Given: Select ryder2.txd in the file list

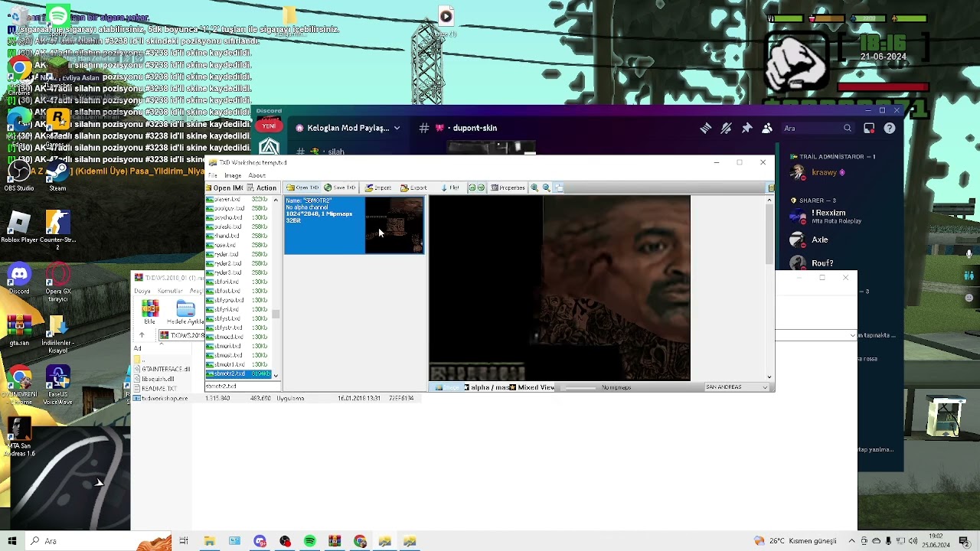Looking at the screenshot, I should point(238,263).
